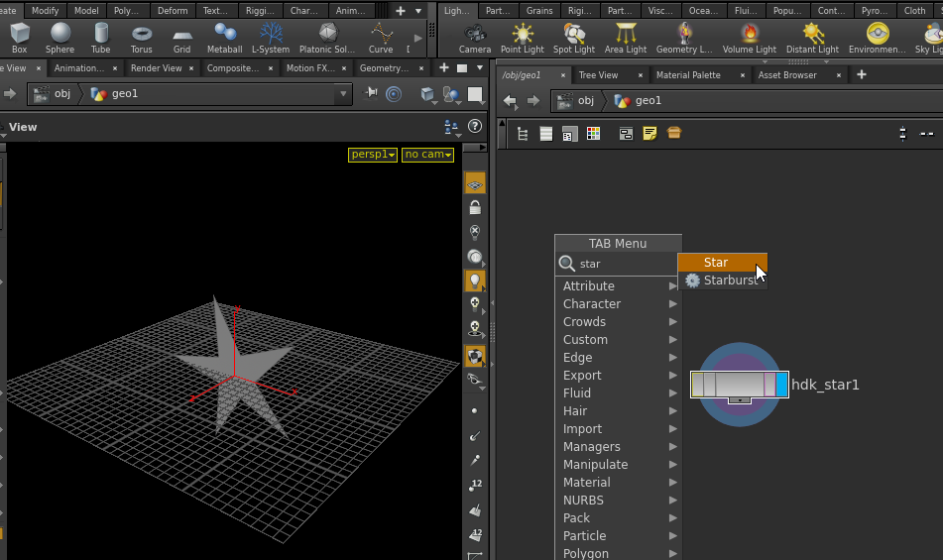Open the persp1 viewport dropdown

point(373,155)
